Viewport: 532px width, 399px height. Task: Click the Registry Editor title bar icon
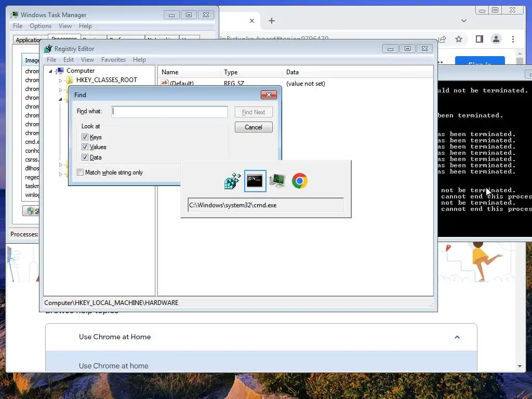48,49
